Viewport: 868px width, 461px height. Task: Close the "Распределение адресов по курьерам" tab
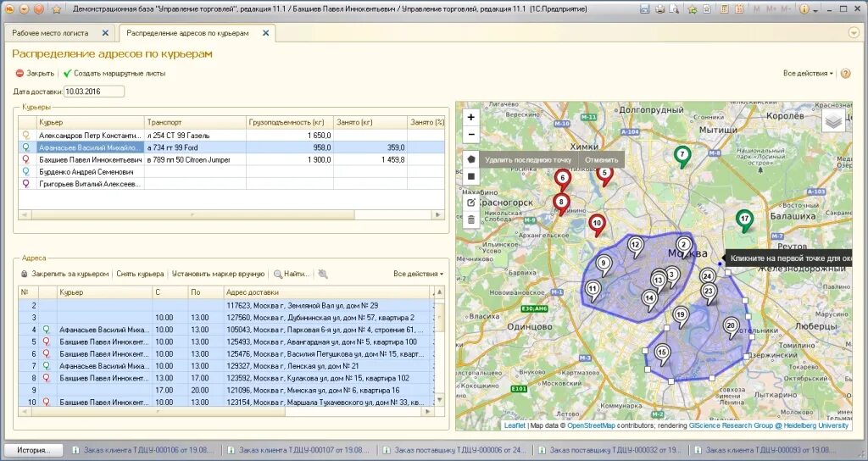265,33
